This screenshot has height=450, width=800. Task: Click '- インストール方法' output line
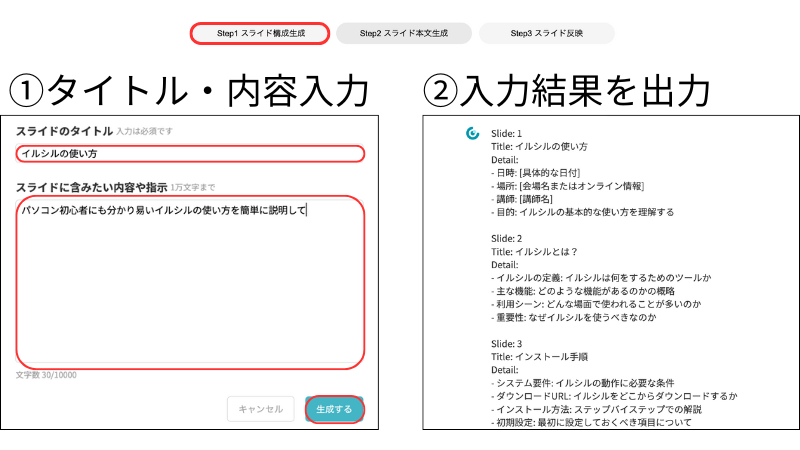(x=596, y=410)
